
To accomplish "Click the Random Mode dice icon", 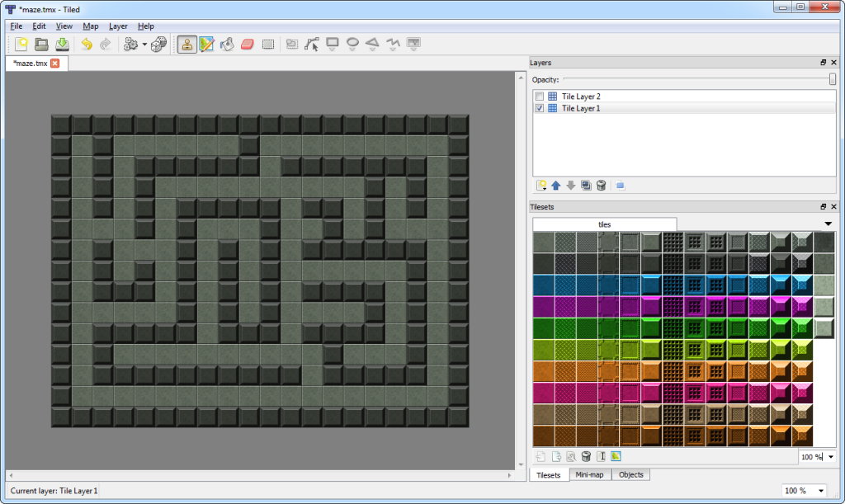I will coord(158,45).
